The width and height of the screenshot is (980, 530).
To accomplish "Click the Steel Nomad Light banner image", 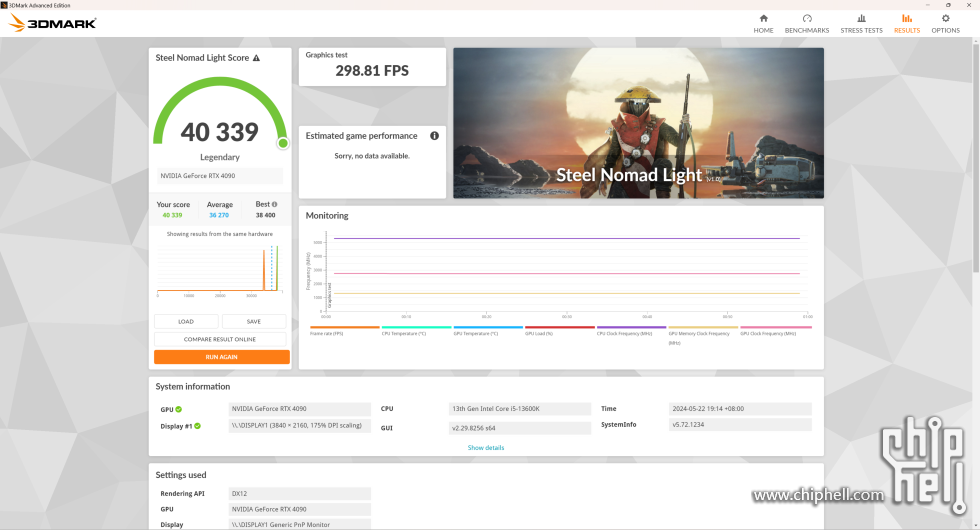I will (638, 123).
